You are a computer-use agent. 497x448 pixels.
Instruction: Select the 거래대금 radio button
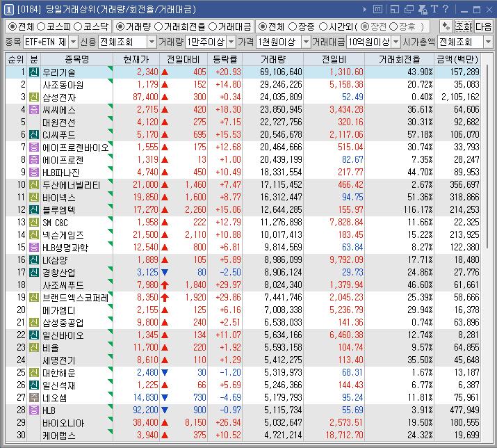click(213, 26)
